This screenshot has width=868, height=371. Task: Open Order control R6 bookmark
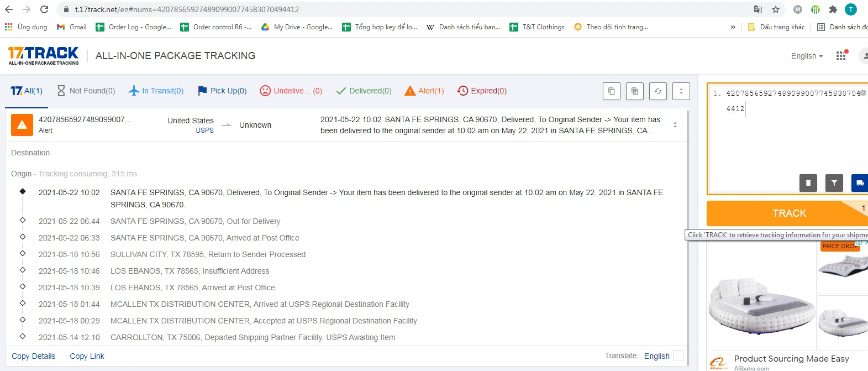point(215,27)
